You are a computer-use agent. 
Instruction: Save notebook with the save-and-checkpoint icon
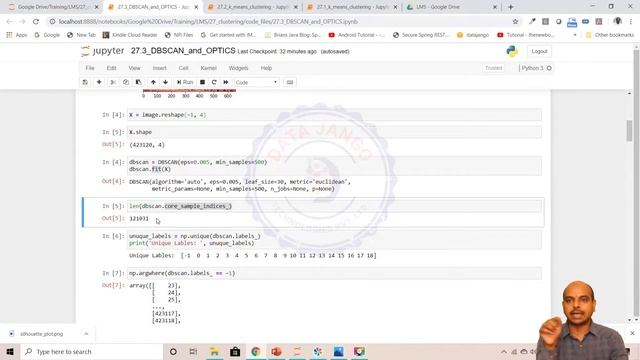click(85, 82)
